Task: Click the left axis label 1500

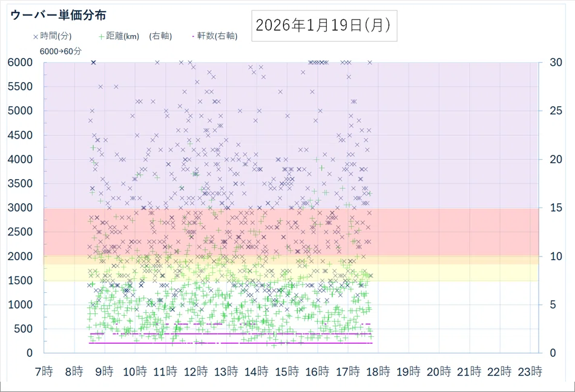Action: tap(20, 281)
